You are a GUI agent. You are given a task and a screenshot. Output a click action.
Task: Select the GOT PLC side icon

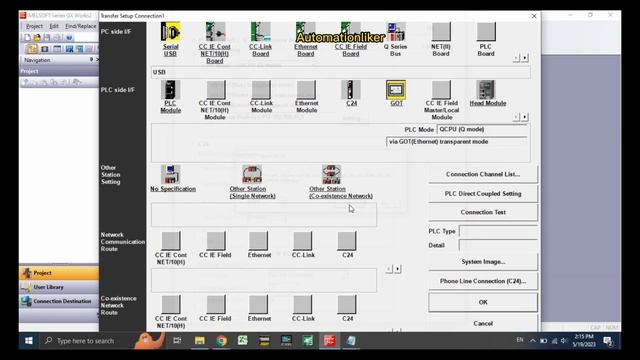[396, 90]
